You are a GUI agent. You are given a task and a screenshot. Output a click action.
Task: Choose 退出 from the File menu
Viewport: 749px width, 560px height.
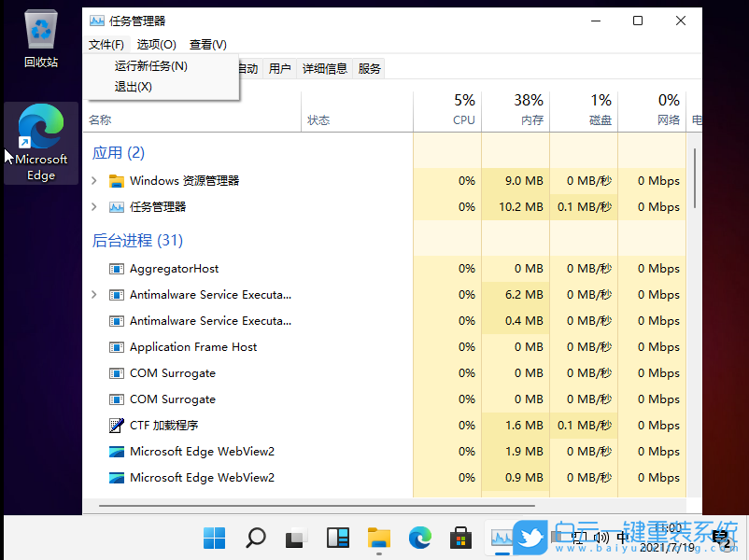click(x=132, y=86)
